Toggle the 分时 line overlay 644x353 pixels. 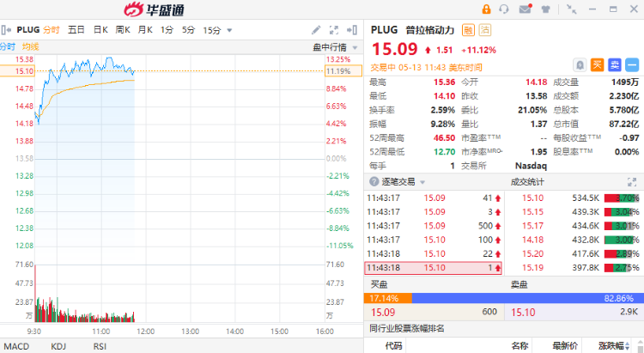(8, 46)
